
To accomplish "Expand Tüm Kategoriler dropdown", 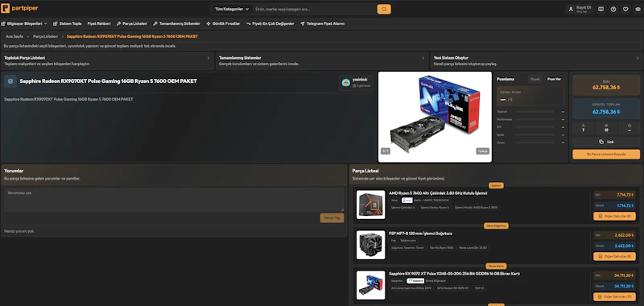I will 232,9.
